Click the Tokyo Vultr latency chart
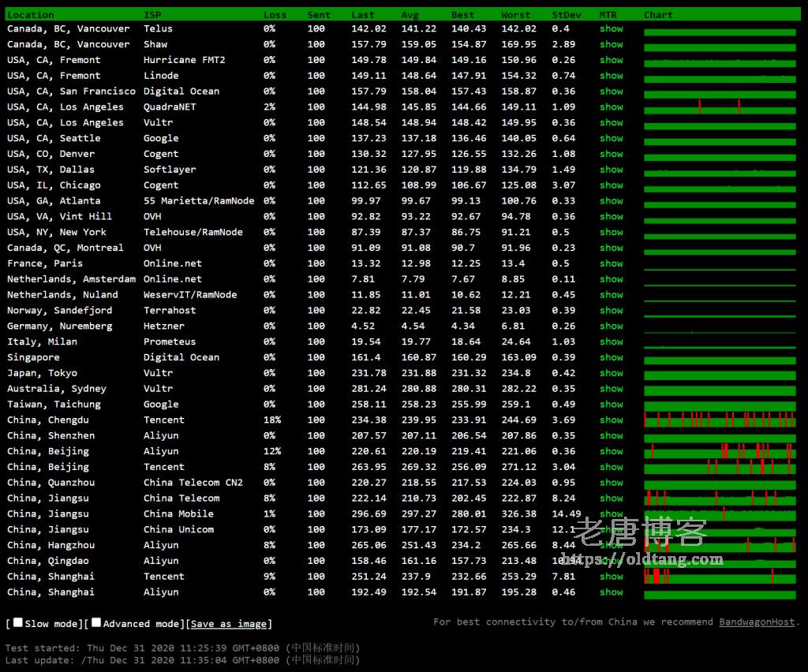 [x=720, y=373]
